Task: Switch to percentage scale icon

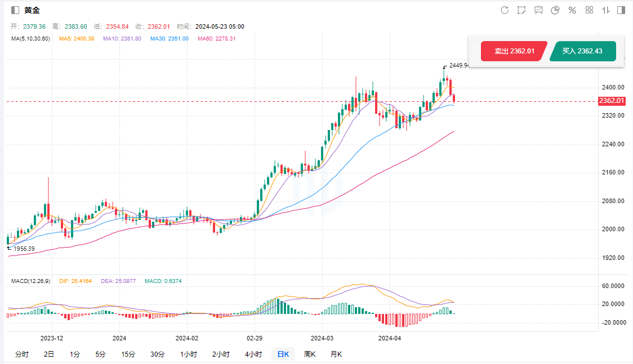Action: tap(572, 10)
